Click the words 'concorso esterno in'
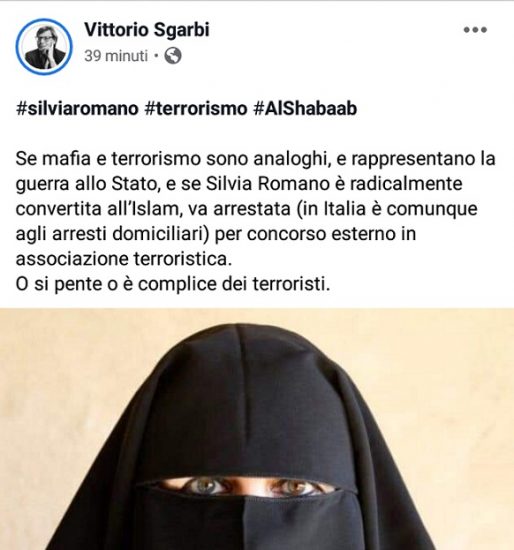This screenshot has height=550, width=514. coord(331,234)
